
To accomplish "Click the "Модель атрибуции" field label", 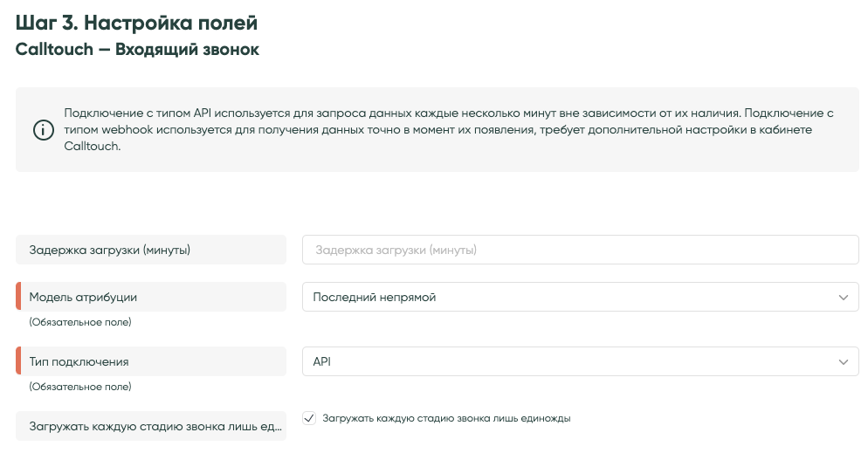I will tap(83, 297).
